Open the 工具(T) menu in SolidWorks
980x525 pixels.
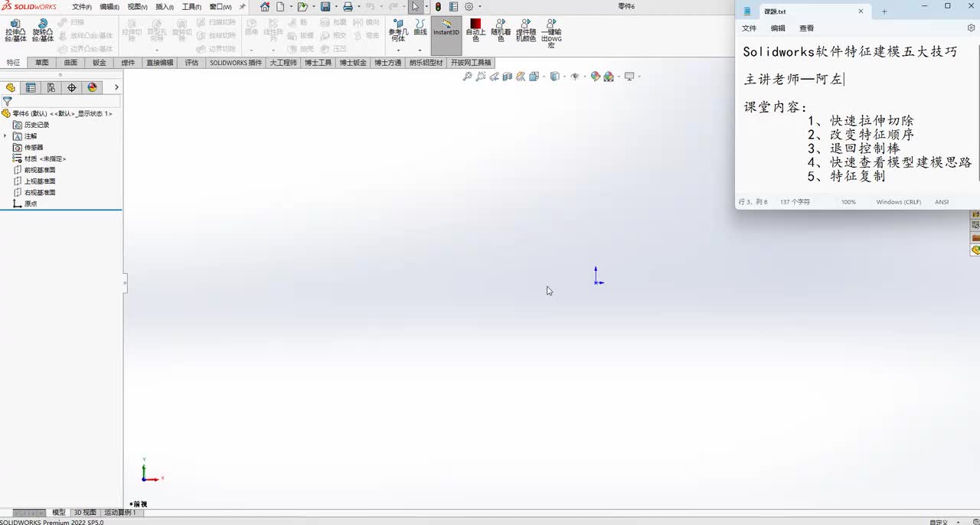point(191,7)
